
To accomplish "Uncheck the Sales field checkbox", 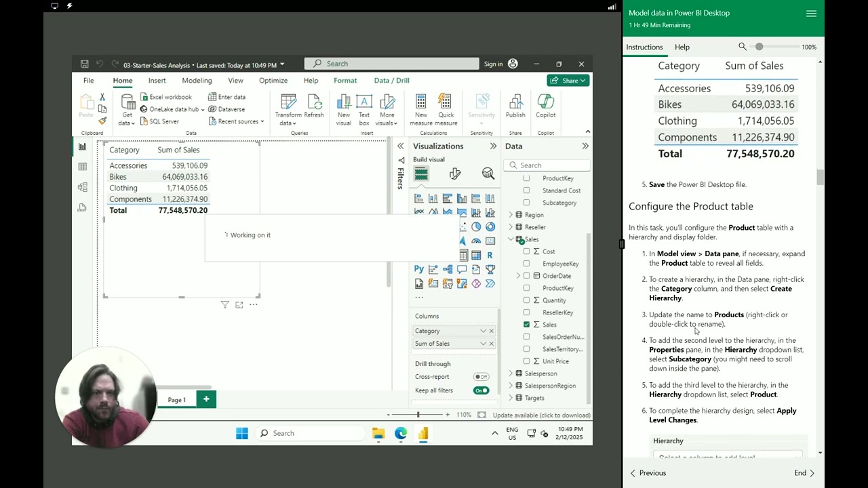I will (526, 325).
